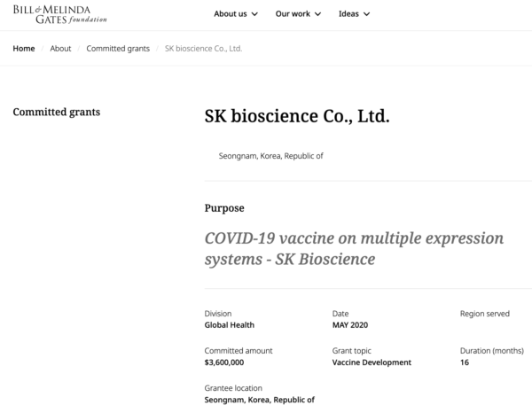
Task: Click the Seongnam, Korea location under the heading
Action: point(270,156)
